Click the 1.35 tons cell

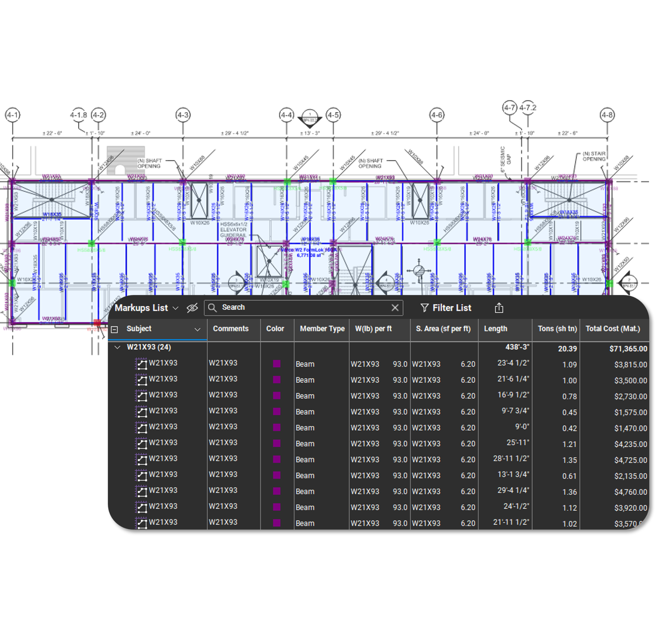tap(569, 460)
